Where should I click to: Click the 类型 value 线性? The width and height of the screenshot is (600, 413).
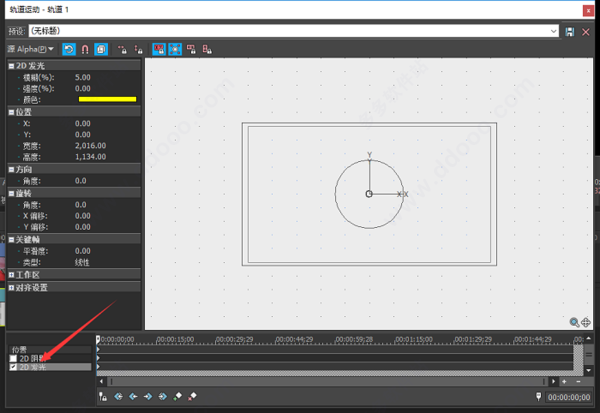coord(82,263)
